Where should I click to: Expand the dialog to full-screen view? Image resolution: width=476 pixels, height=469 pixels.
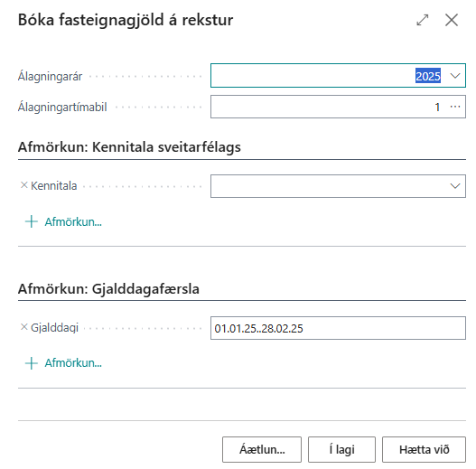423,20
